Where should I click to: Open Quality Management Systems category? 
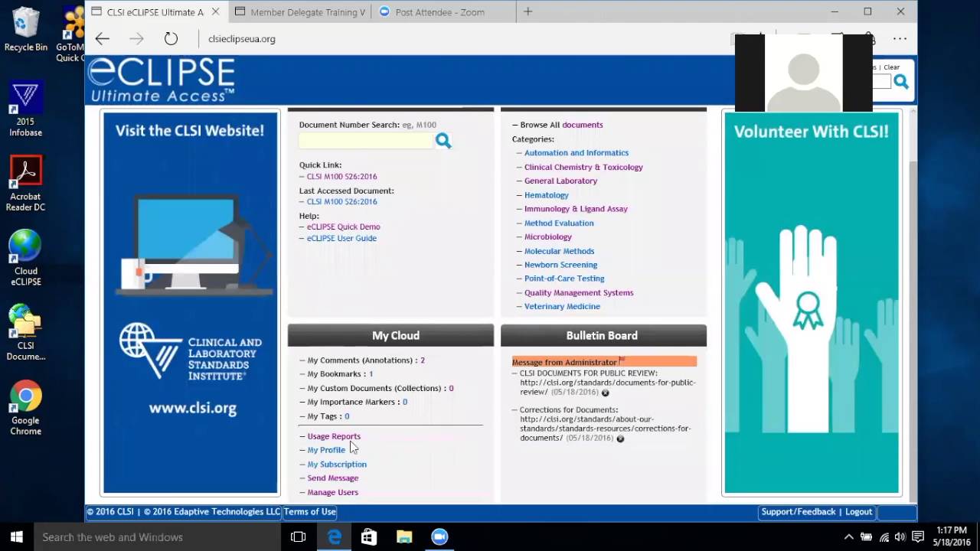click(579, 292)
